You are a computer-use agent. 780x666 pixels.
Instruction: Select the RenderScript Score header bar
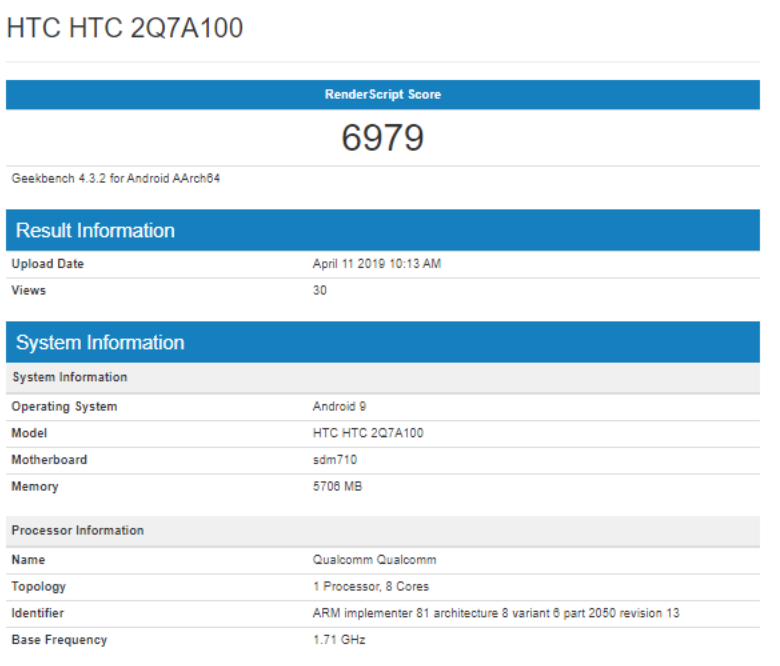click(383, 95)
